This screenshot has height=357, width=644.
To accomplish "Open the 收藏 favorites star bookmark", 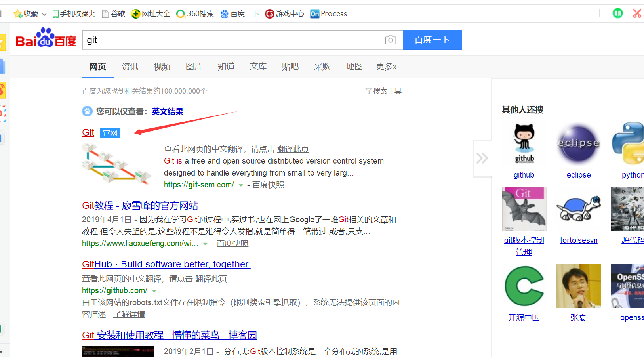I will click(26, 14).
